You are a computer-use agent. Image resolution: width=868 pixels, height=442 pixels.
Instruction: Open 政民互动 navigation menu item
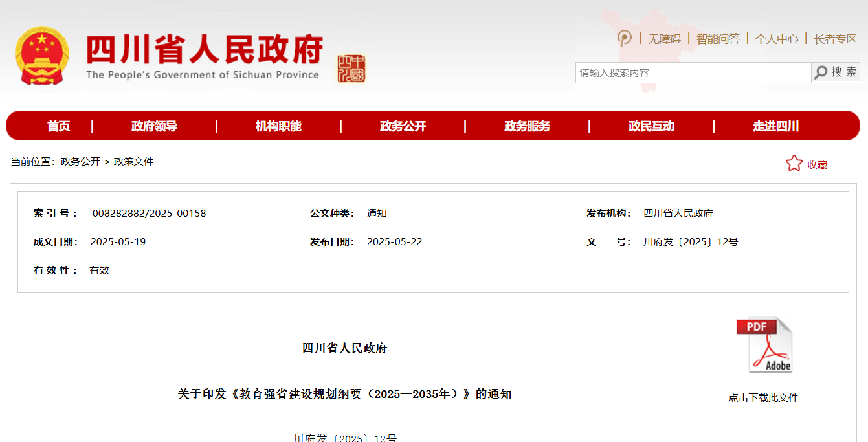(x=651, y=126)
